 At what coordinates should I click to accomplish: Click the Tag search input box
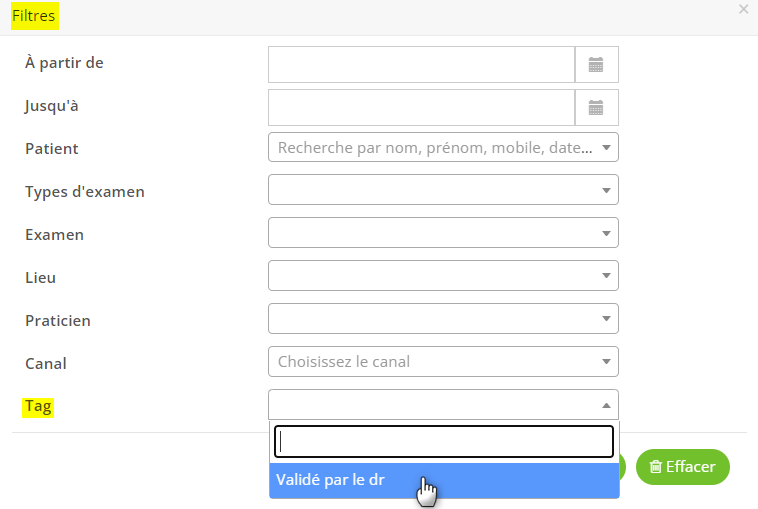(443, 441)
